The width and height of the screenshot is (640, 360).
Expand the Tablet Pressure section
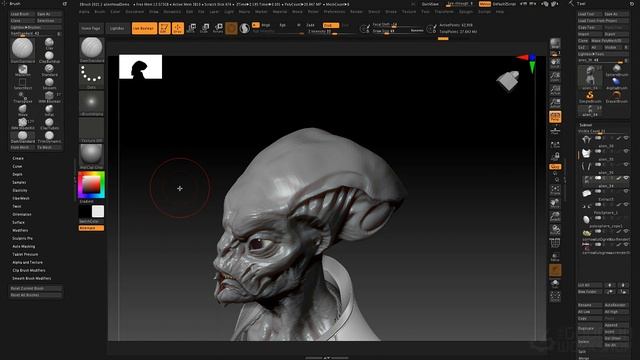pos(25,254)
